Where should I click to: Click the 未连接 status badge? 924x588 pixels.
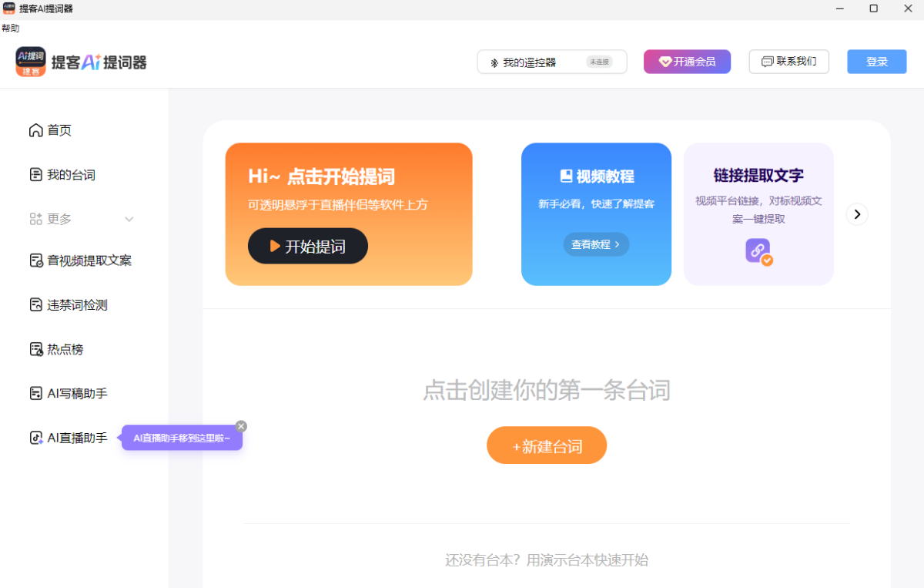(599, 62)
